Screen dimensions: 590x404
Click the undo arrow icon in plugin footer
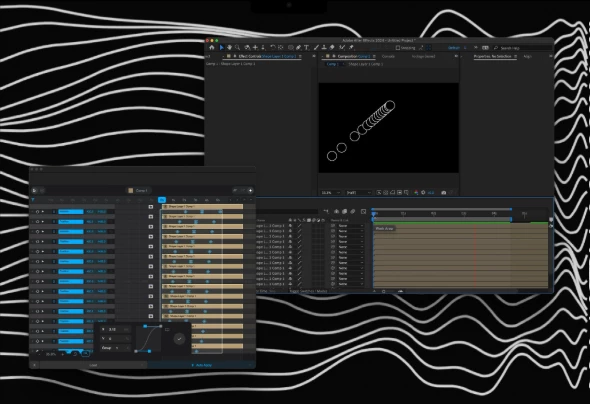pyautogui.click(x=75, y=354)
